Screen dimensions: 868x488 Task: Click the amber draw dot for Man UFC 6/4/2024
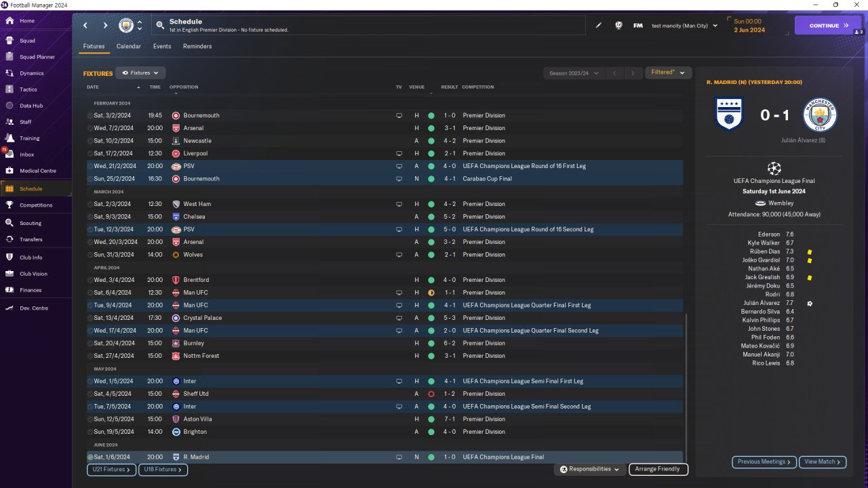point(431,293)
